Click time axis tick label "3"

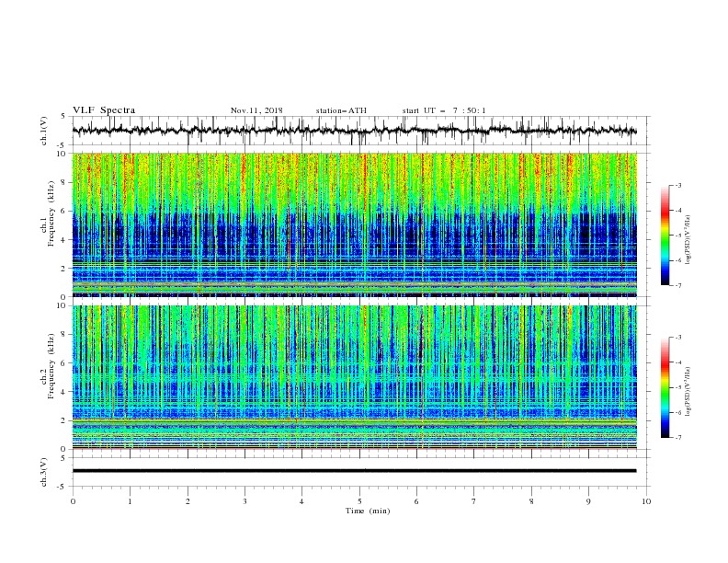[x=245, y=501]
